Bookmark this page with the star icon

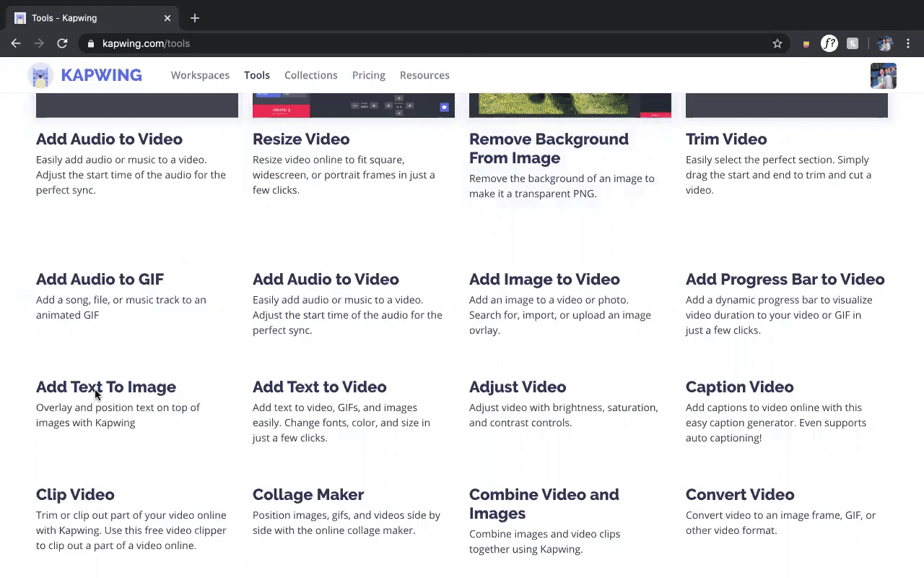pyautogui.click(x=777, y=43)
